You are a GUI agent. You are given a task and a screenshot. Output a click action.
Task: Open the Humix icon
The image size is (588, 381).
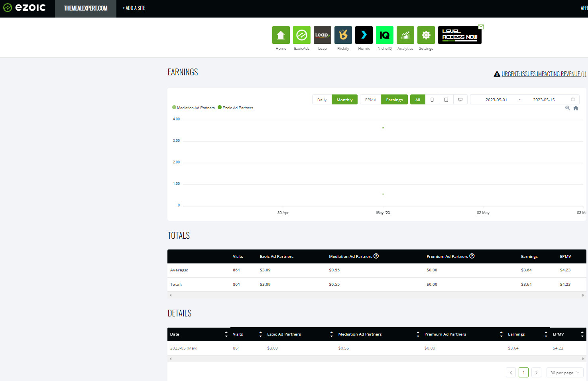(364, 35)
